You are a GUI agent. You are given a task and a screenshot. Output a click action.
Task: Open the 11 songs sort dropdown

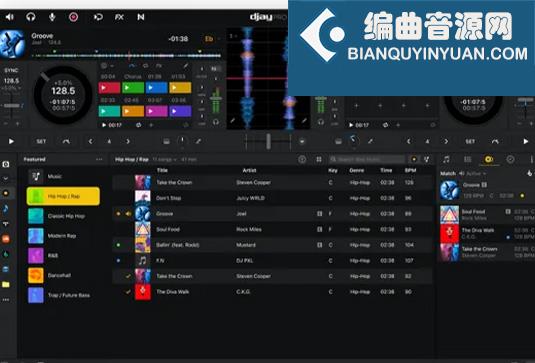tap(164, 159)
